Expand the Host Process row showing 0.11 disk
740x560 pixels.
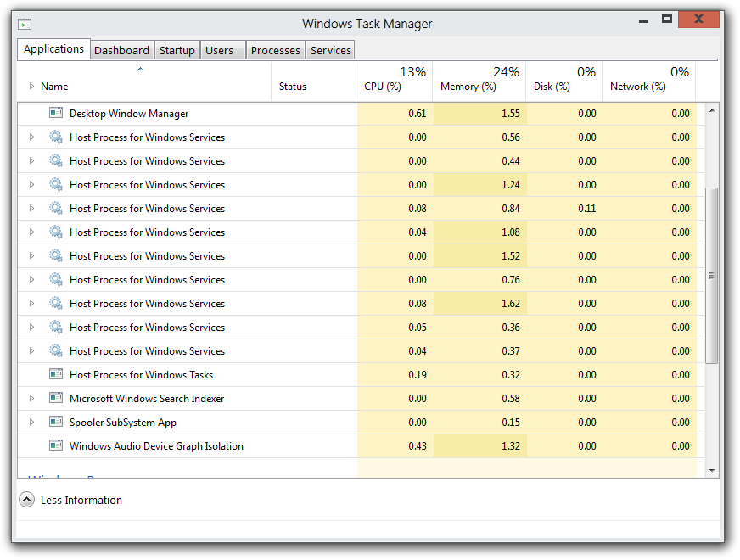[32, 208]
